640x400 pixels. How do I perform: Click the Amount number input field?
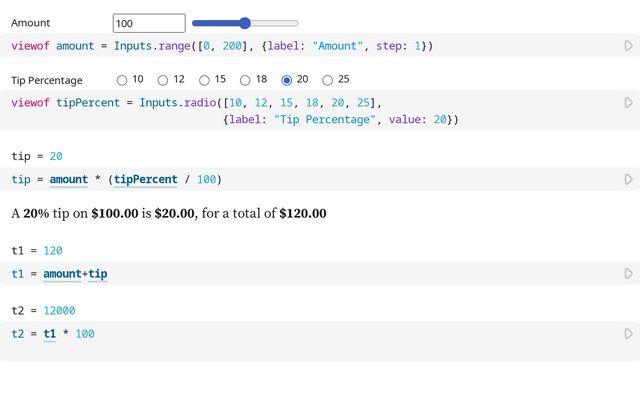coord(149,23)
